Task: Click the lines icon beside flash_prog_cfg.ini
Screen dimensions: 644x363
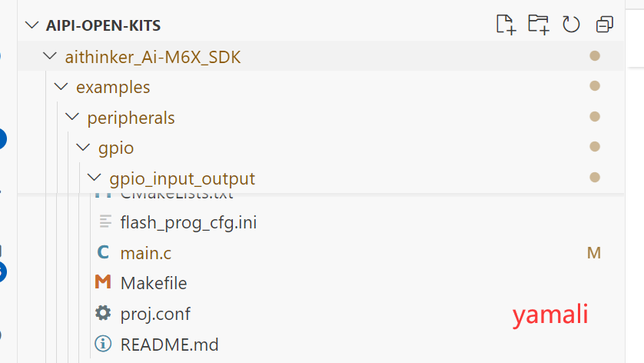Action: point(105,221)
